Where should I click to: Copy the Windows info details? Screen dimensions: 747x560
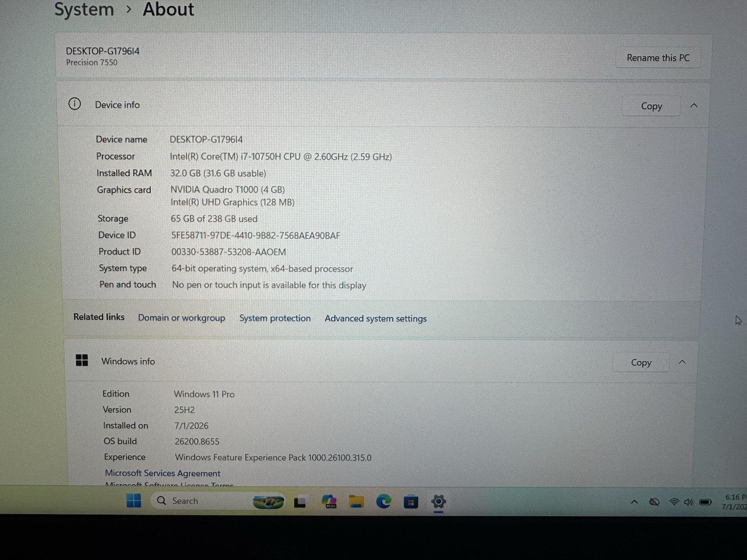pos(641,363)
